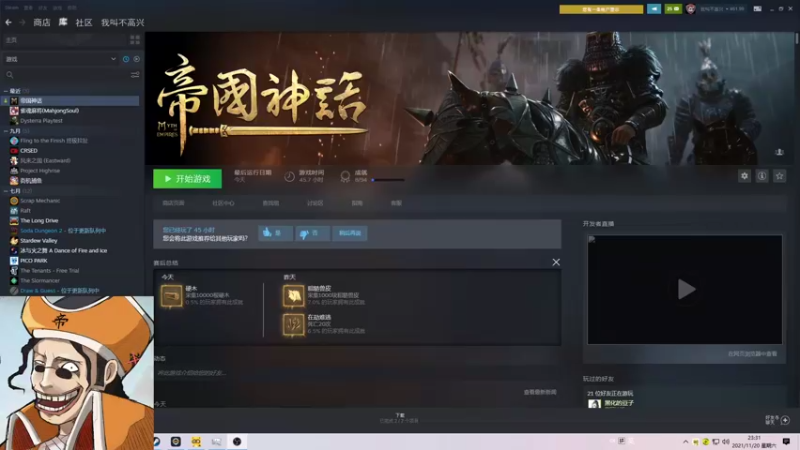Screen dimensions: 800x450
Task: Click the achievements ribbon icon
Action: coord(345,177)
